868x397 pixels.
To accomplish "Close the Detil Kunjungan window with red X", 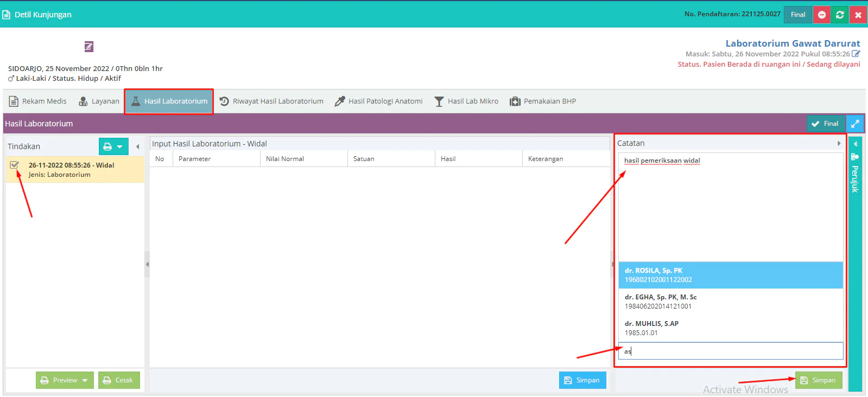I will click(x=858, y=15).
